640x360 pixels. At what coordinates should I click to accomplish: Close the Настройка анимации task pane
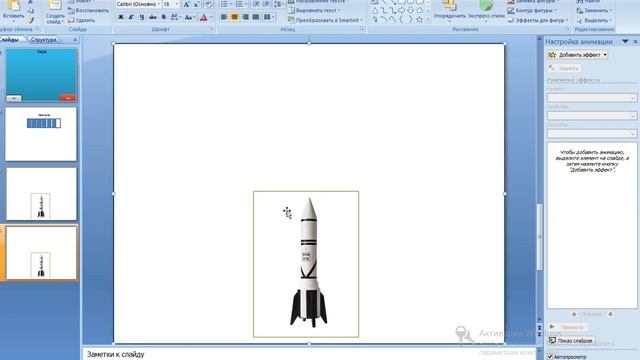(x=636, y=42)
